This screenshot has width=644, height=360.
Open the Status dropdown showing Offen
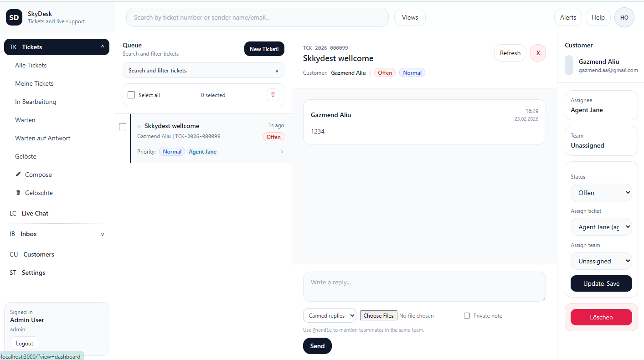pyautogui.click(x=601, y=193)
